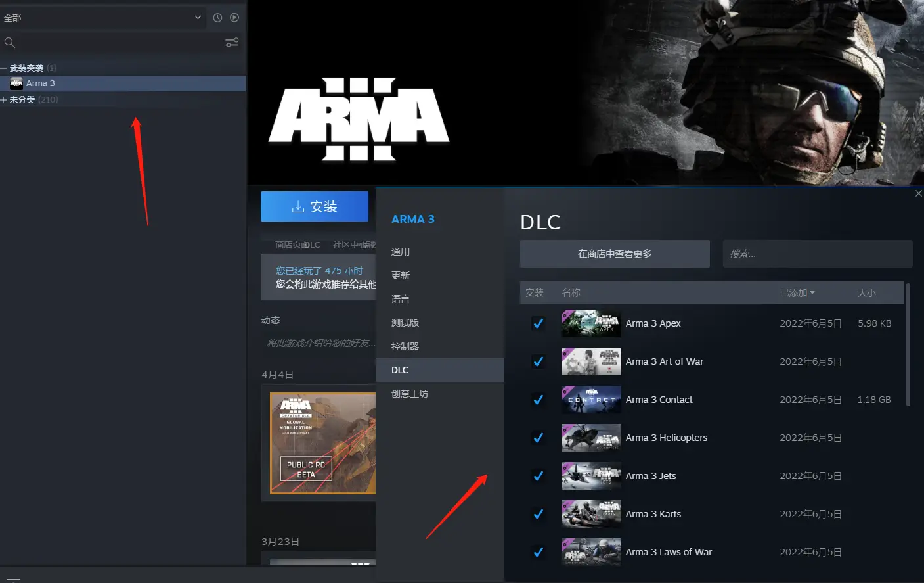This screenshot has width=924, height=583.
Task: Click the 5.98 KB size value
Action: [x=874, y=323]
